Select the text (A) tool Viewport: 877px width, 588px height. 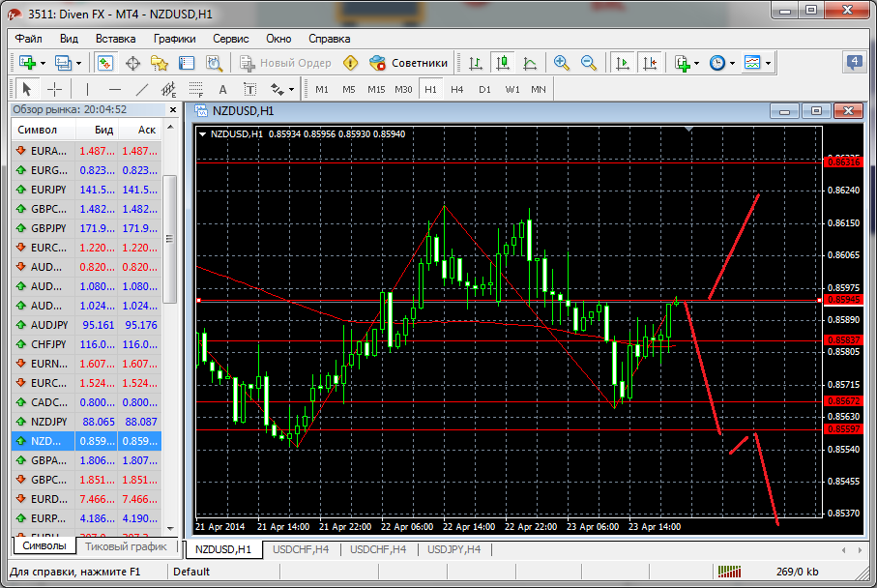click(x=222, y=90)
